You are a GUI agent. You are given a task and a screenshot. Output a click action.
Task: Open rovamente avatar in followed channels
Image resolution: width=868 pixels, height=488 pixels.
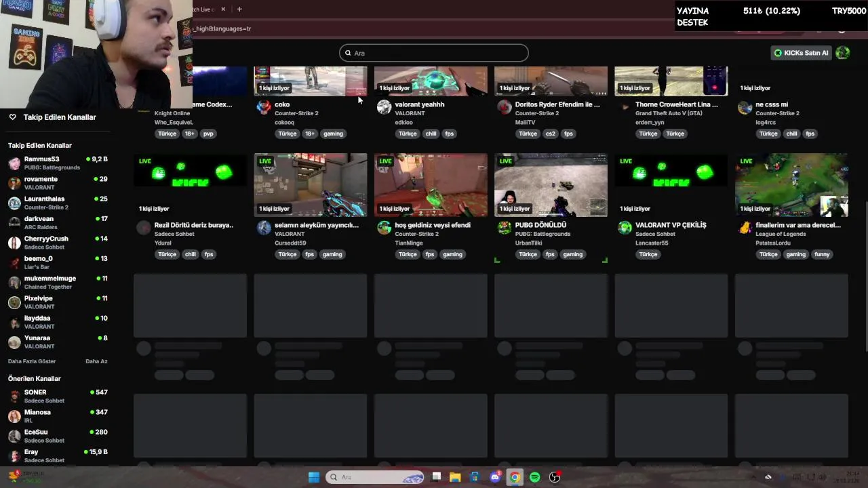coord(14,183)
